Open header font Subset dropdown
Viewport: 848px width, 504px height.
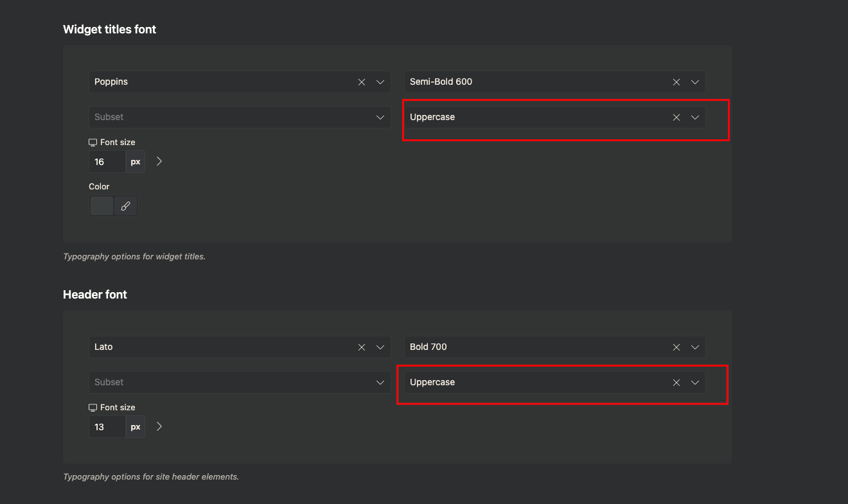[x=380, y=383]
